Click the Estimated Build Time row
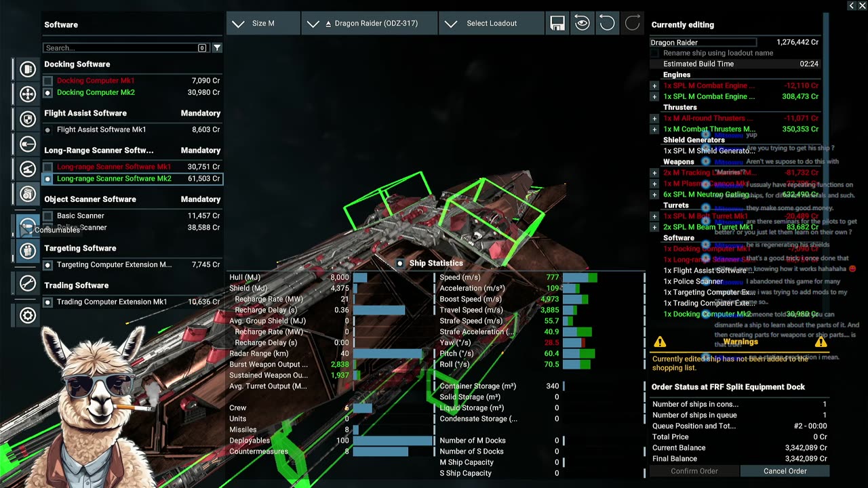 point(735,64)
